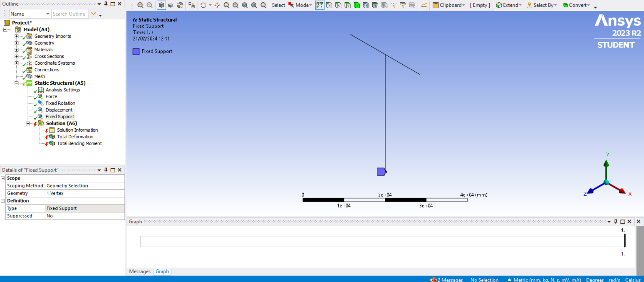Screen dimensions: 644x282
Task: Switch to Shaded Exterior display mode
Action: (x=171, y=5)
